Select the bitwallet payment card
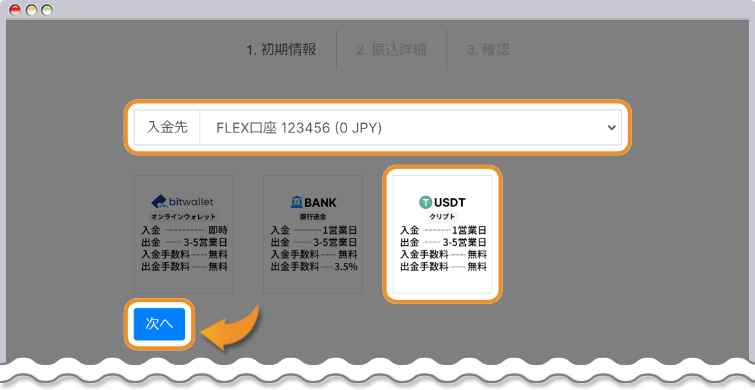 click(184, 234)
